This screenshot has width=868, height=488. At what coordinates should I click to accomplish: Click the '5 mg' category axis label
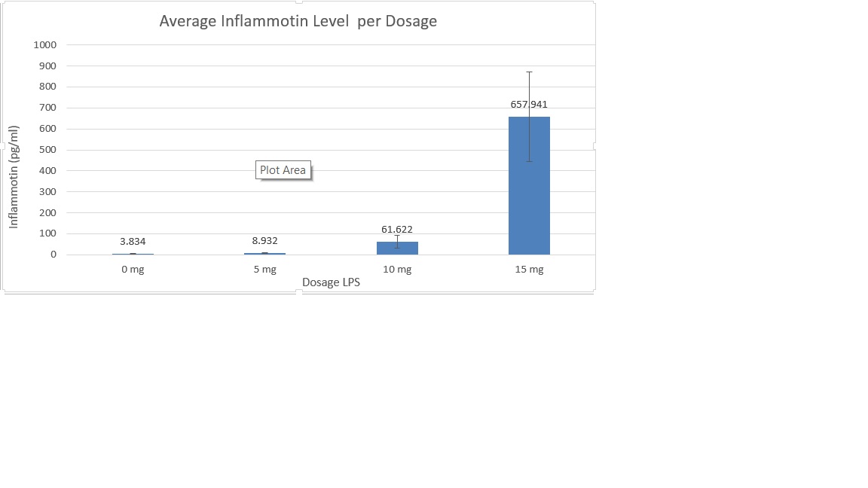tap(264, 270)
